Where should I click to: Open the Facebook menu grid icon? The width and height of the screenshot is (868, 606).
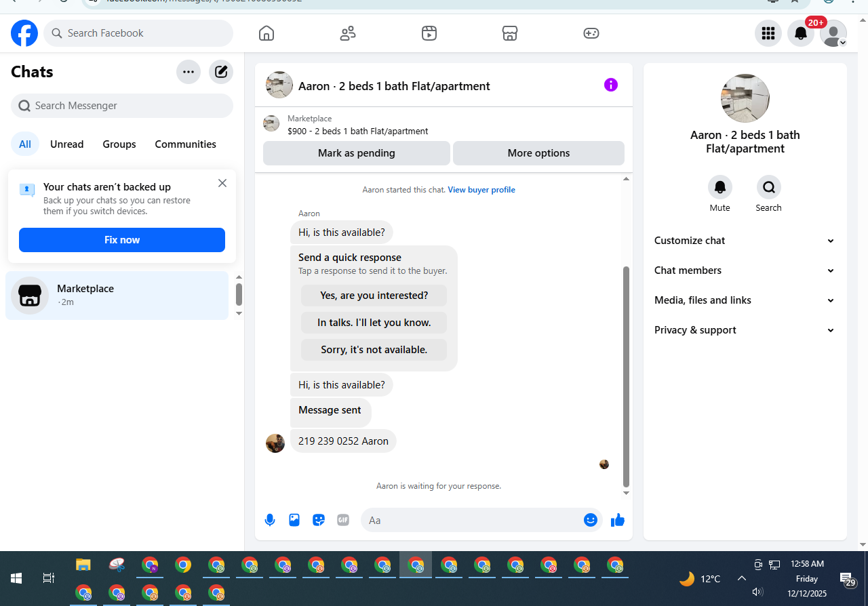pyautogui.click(x=768, y=33)
